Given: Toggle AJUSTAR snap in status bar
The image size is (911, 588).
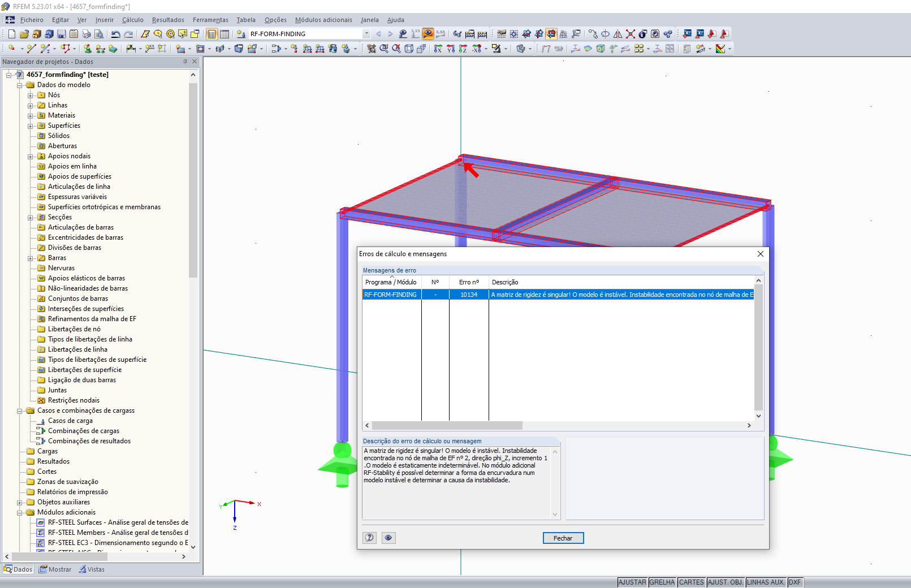Looking at the screenshot, I should tap(632, 582).
